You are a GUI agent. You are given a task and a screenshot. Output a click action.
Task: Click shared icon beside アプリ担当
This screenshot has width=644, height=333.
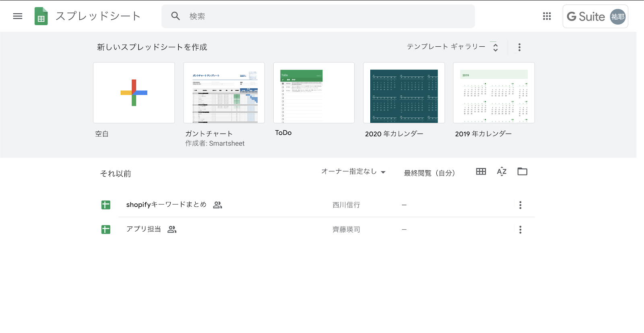pos(172,229)
